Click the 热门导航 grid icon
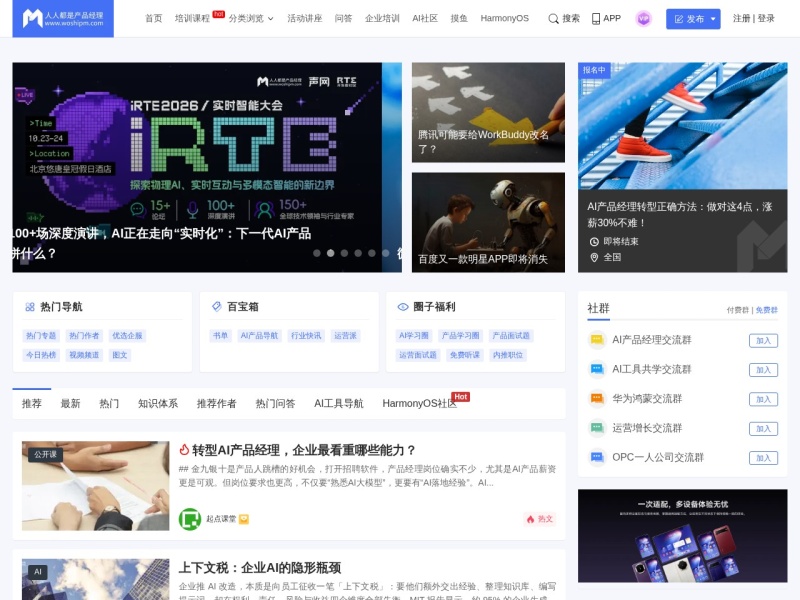Viewport: 800px width, 600px height. point(30,307)
